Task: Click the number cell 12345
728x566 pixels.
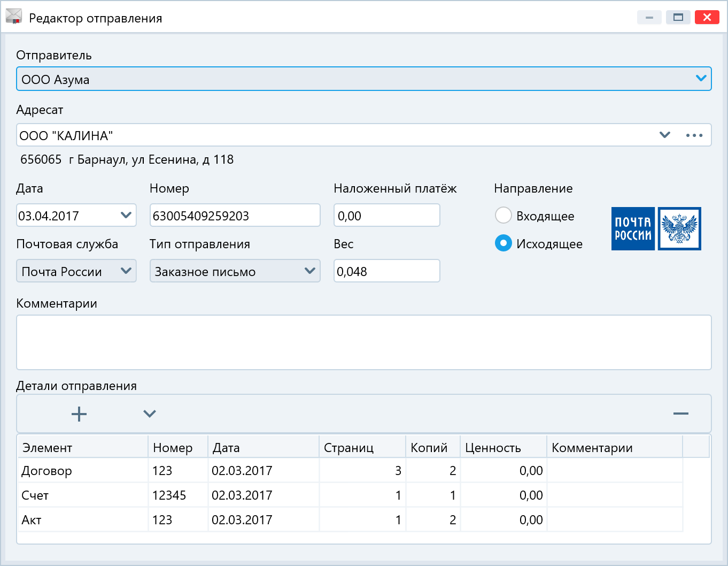Action: (x=178, y=495)
